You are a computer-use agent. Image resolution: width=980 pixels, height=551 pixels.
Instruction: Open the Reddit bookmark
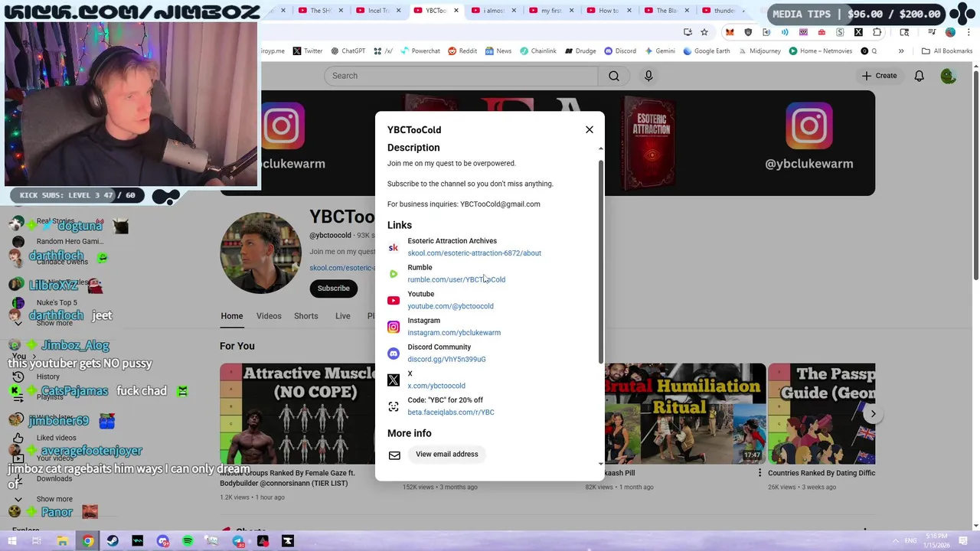462,51
